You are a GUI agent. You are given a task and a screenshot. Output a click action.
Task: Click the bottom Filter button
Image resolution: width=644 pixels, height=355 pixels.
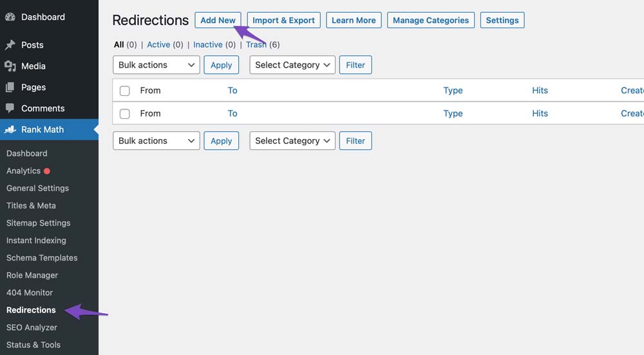tap(355, 141)
